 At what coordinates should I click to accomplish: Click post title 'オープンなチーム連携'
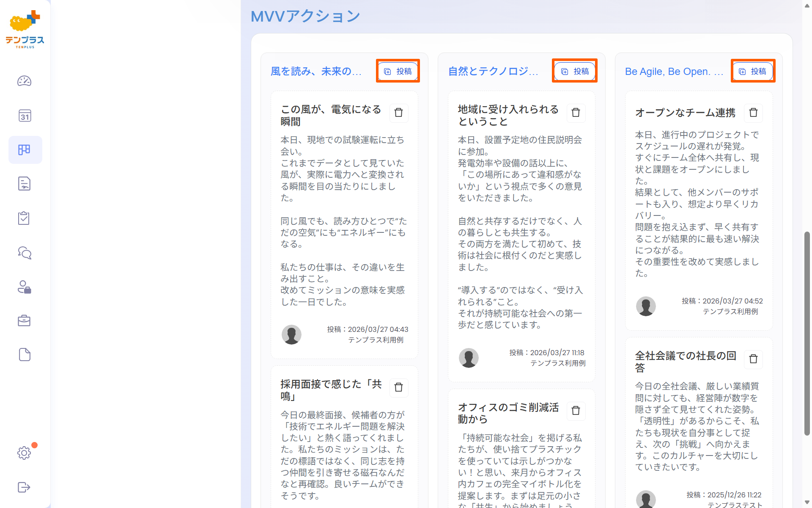[685, 113]
